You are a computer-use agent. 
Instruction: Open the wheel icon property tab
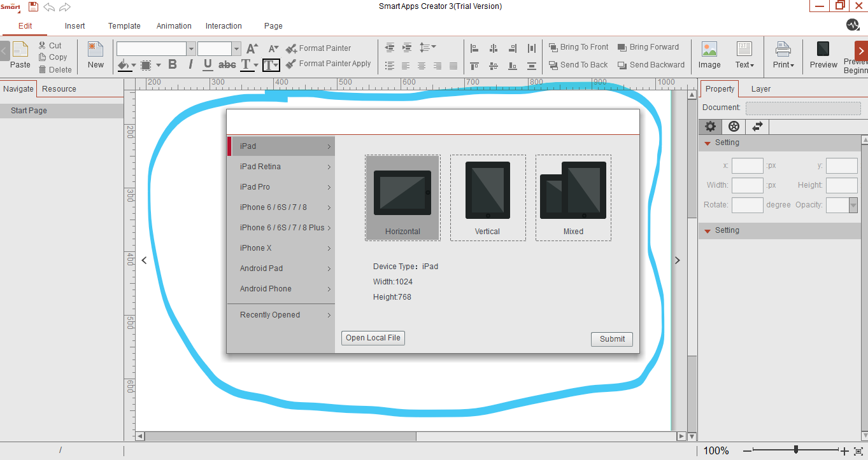point(734,127)
